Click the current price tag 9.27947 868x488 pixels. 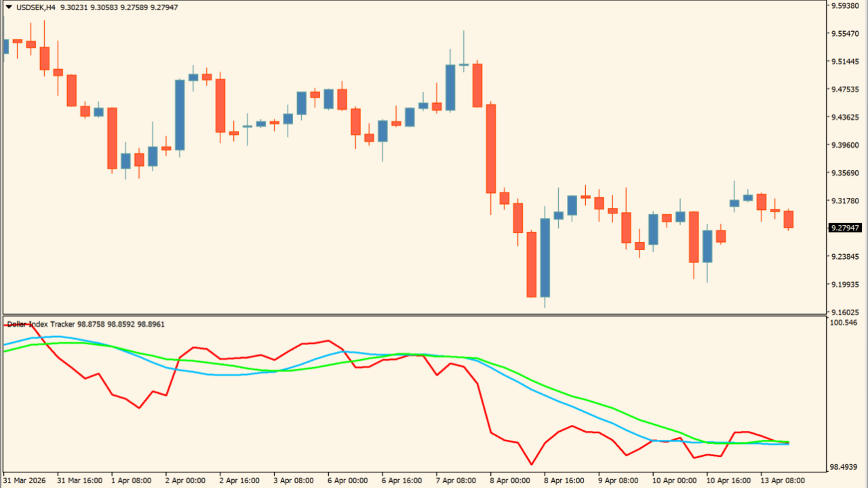click(x=844, y=228)
